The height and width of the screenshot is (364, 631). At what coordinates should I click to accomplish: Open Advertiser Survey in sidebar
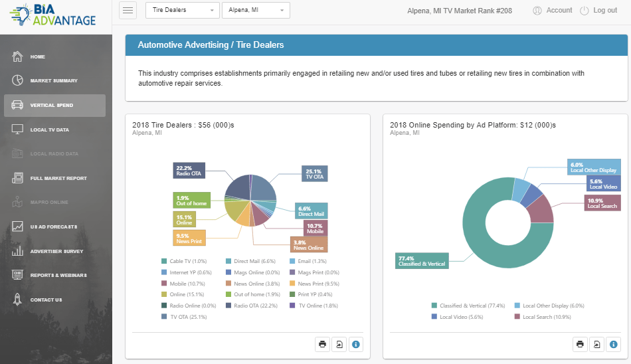tap(54, 251)
